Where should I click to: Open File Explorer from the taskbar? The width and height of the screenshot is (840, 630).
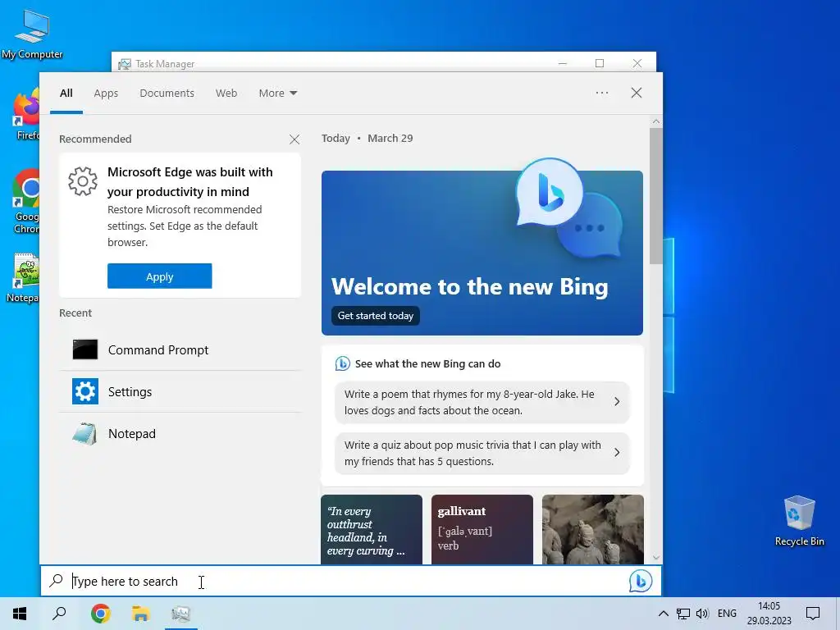coord(141,614)
